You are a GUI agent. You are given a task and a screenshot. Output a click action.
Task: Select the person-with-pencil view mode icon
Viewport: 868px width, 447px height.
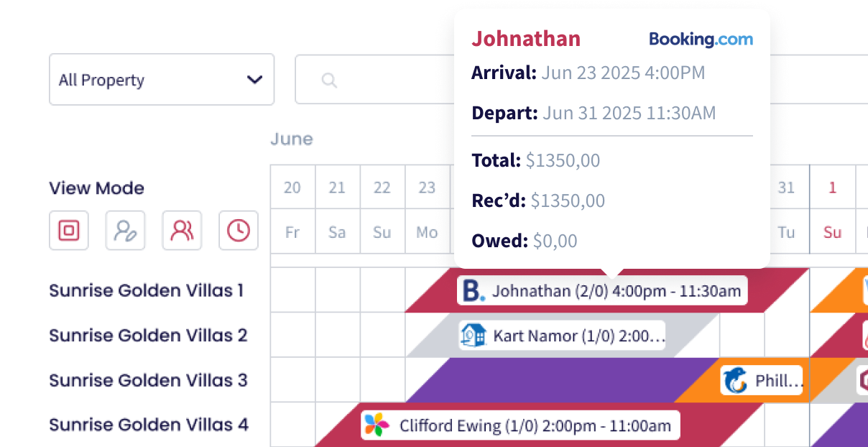click(x=126, y=230)
